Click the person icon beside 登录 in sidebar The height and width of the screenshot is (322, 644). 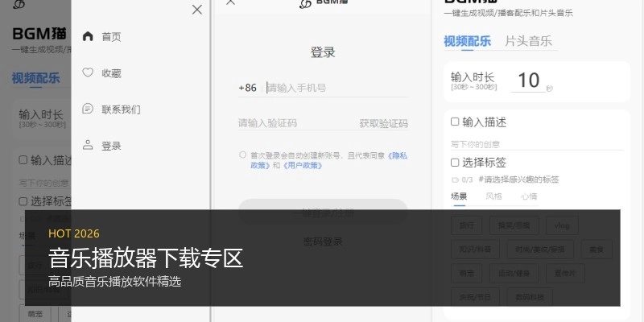click(88, 145)
